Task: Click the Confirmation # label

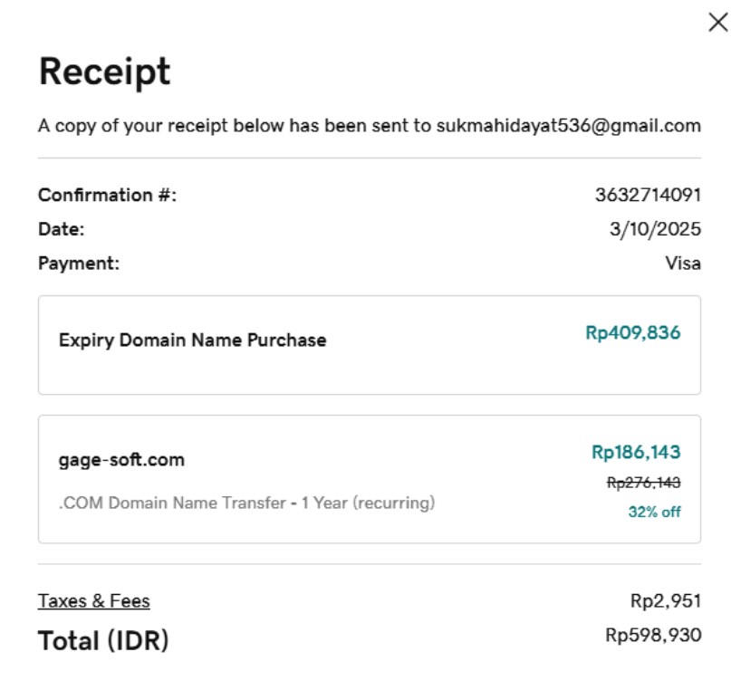Action: [x=107, y=195]
